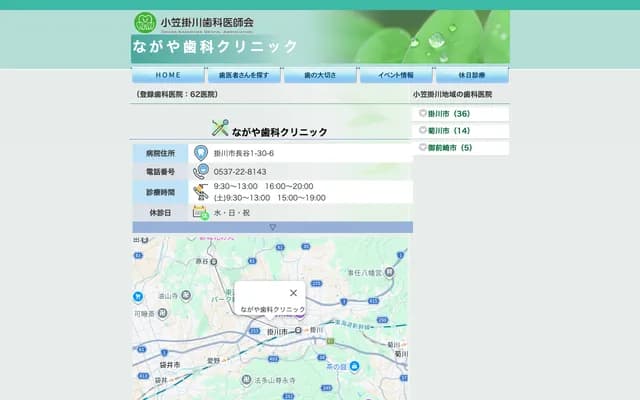This screenshot has width=640, height=400.
Task: Open the HOME navigation tab
Action: (x=168, y=75)
